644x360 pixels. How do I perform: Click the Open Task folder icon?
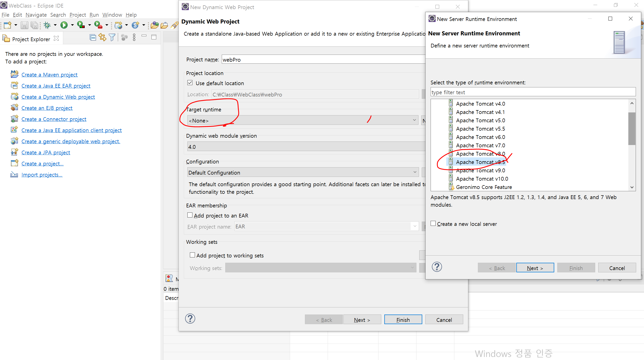164,25
